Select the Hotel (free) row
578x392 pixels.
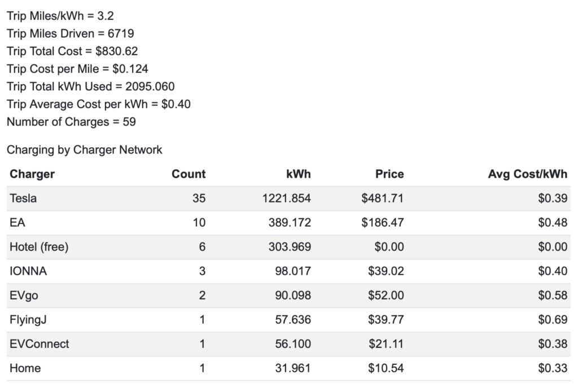288,247
